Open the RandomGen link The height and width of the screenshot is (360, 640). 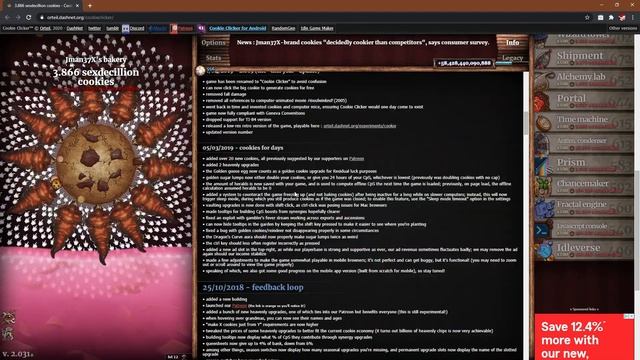283,28
